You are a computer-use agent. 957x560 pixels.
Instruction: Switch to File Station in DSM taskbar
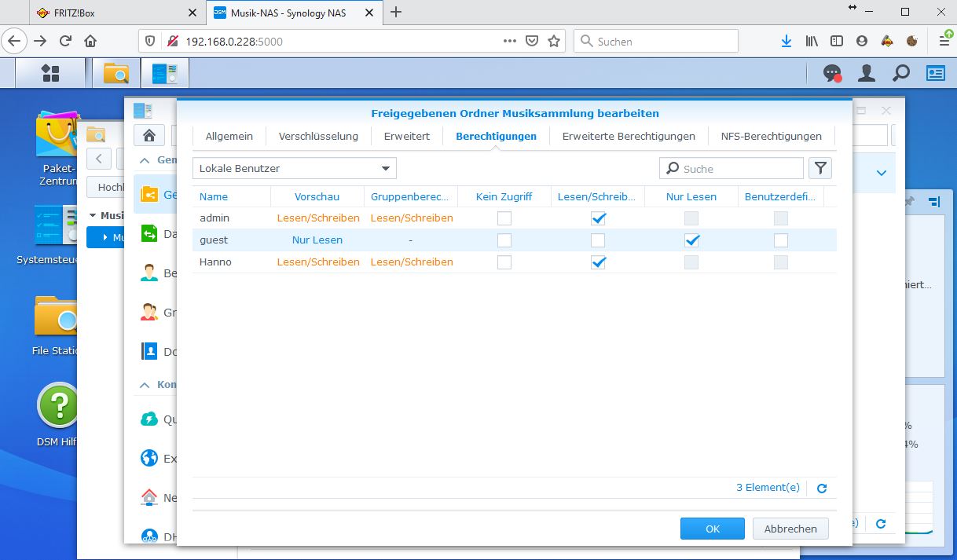tap(115, 73)
